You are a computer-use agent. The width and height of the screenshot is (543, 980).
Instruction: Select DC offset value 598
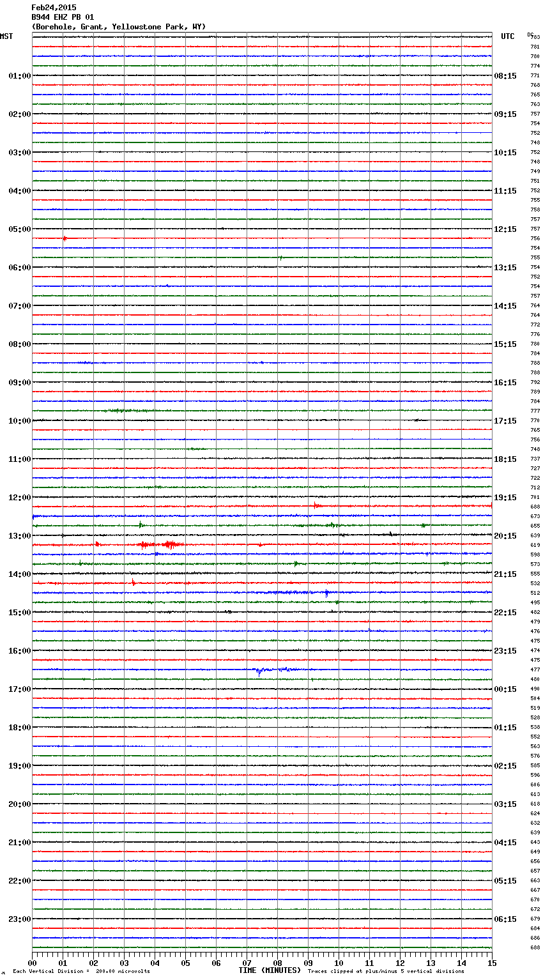pyautogui.click(x=535, y=555)
